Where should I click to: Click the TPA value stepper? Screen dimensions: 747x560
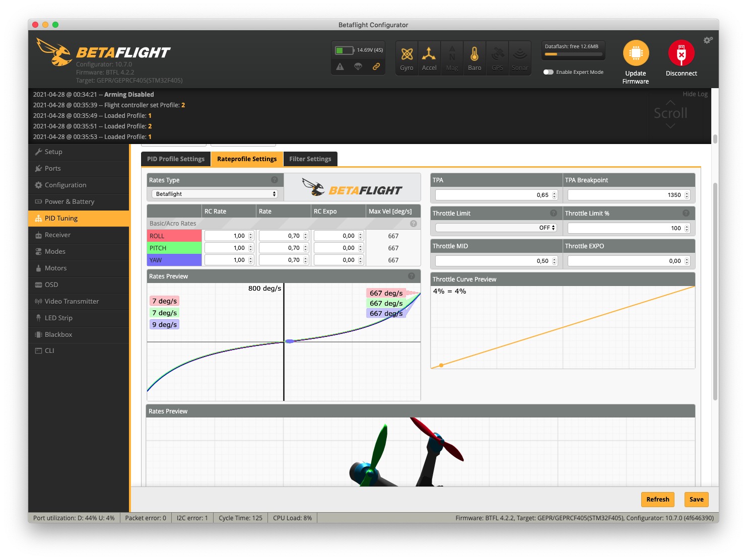(x=555, y=195)
